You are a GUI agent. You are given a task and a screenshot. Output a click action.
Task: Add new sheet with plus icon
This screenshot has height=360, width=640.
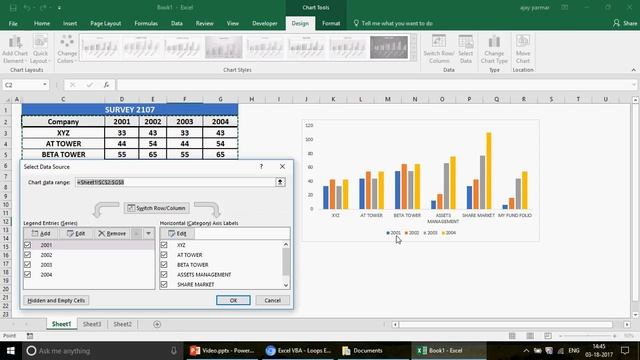(157, 324)
